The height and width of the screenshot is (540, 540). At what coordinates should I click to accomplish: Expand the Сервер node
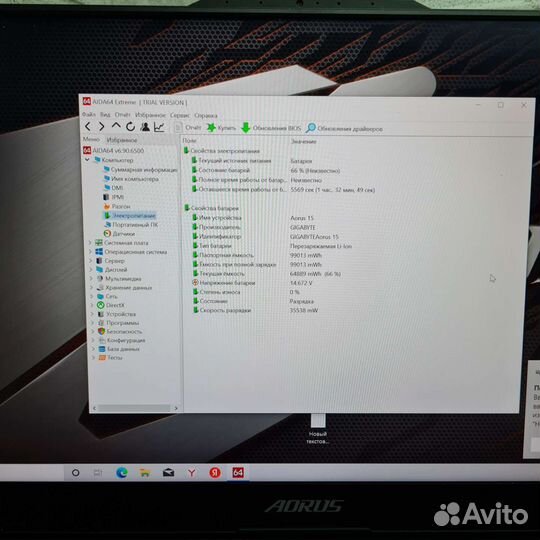point(91,261)
